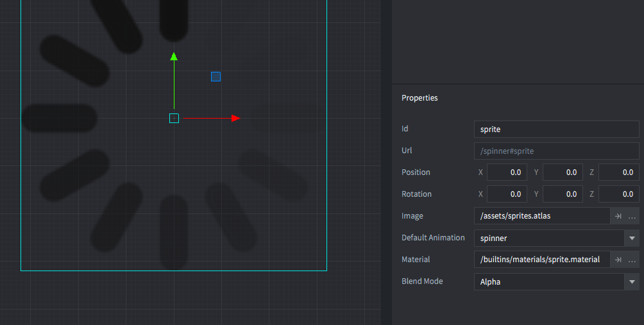This screenshot has height=325, width=644.
Task: Click the green Y-axis move arrow
Action: [174, 80]
